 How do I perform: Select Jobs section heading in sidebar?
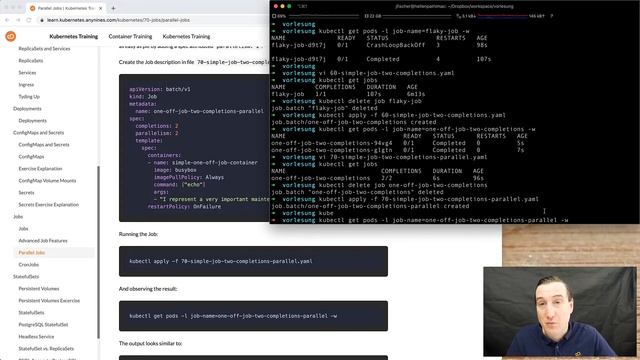18,217
